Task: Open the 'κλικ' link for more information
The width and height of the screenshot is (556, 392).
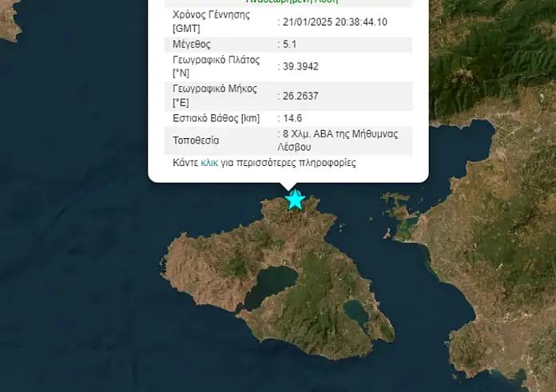Action: pyautogui.click(x=209, y=162)
